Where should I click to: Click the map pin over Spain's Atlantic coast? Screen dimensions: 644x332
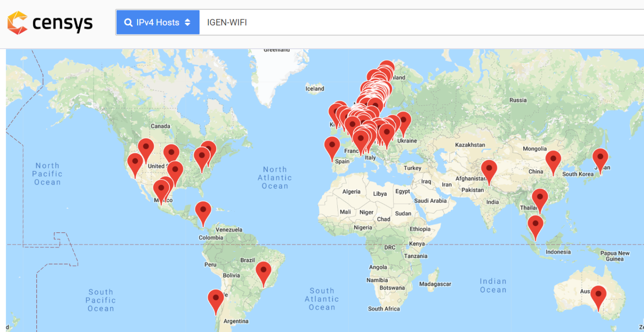coord(332,149)
